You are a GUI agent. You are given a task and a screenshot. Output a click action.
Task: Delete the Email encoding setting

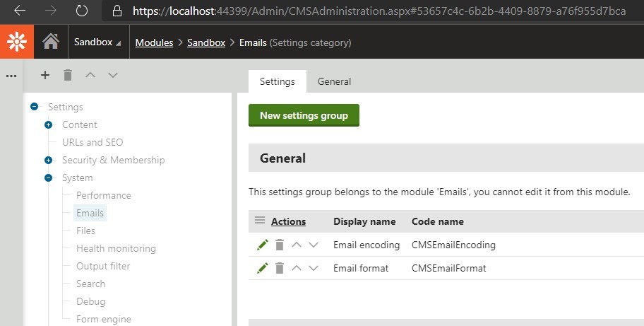[x=280, y=245]
